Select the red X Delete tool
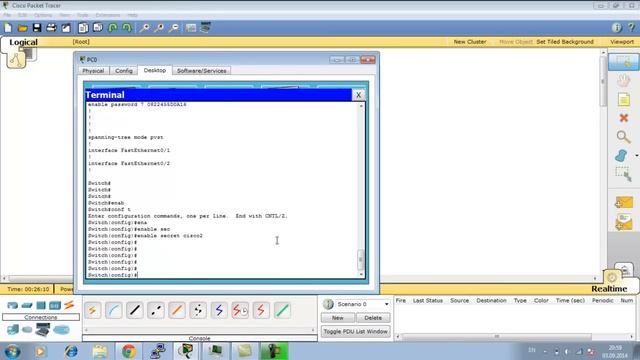The height and width of the screenshot is (360, 640). (x=624, y=118)
